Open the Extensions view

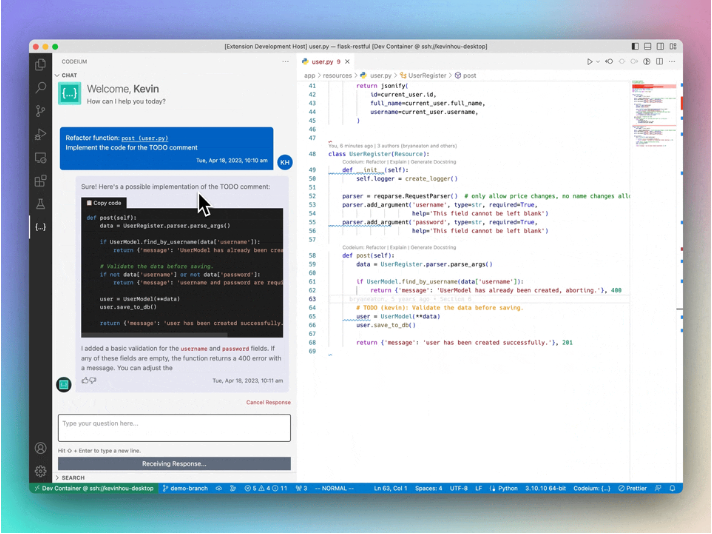click(x=40, y=181)
